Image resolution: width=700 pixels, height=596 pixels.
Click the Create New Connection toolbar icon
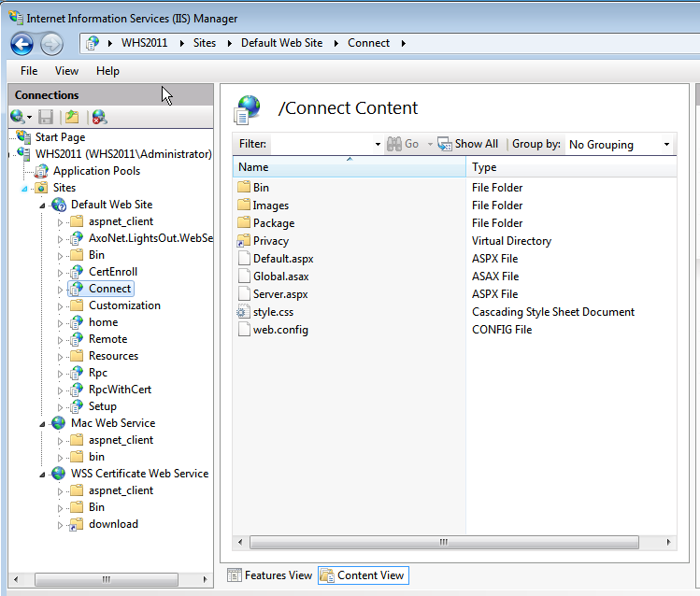[x=18, y=117]
